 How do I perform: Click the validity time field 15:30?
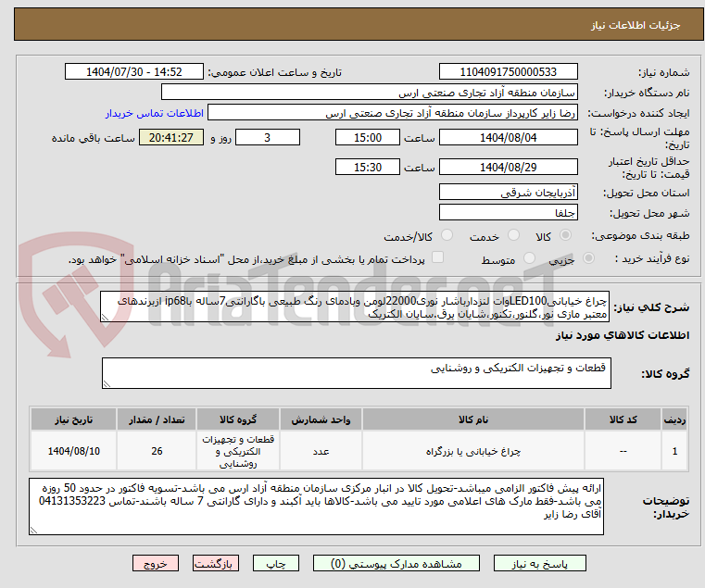pyautogui.click(x=368, y=167)
